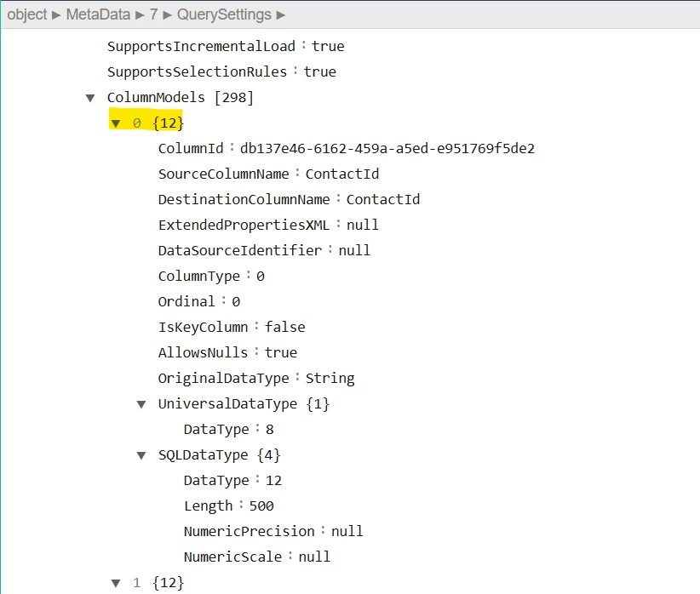Select true value of SupportsIncrementalLoad
The image size is (700, 594).
pyautogui.click(x=328, y=47)
